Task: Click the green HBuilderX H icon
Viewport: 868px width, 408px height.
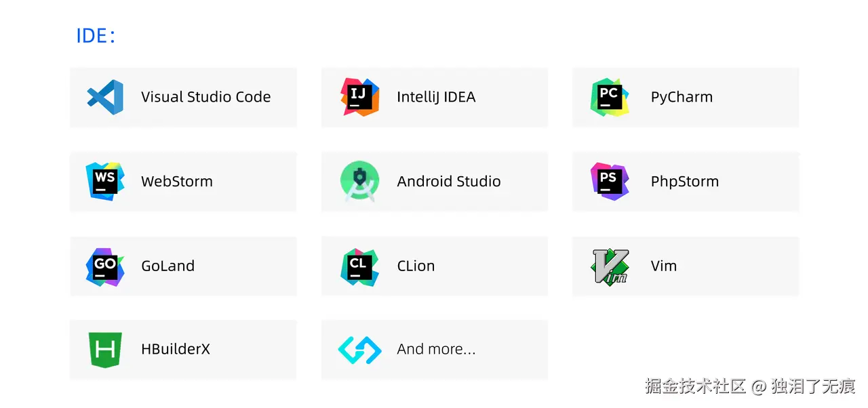Action: coord(105,350)
